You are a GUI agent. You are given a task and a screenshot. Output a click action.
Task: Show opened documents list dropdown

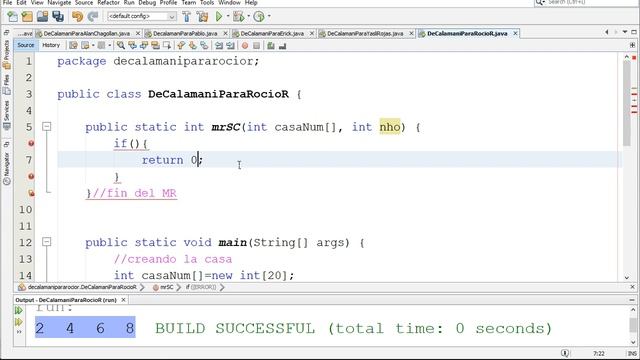click(x=624, y=32)
